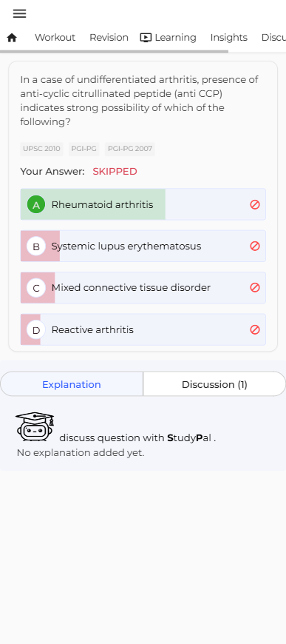This screenshot has height=644, width=286.
Task: Click the StudyPal robot icon
Action: 35,426
